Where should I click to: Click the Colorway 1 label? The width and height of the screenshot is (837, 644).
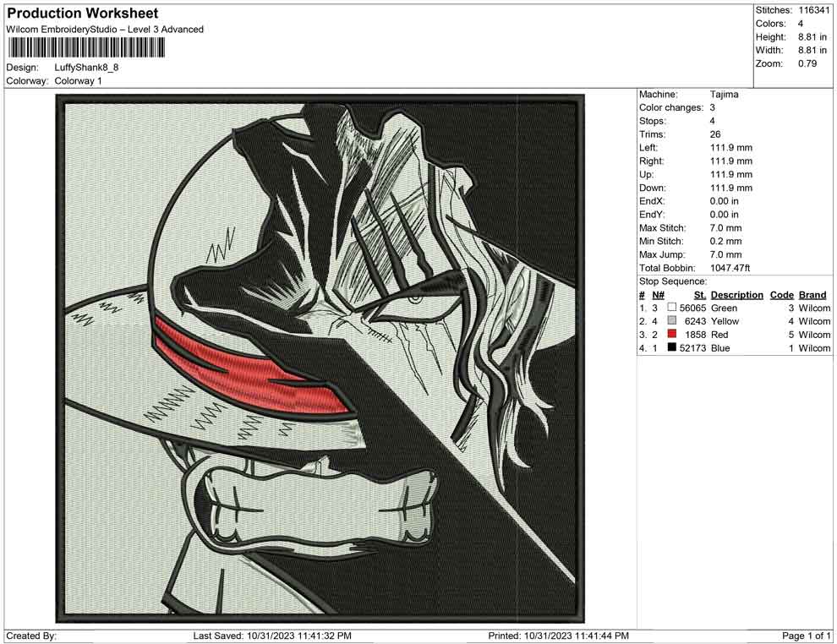click(78, 81)
